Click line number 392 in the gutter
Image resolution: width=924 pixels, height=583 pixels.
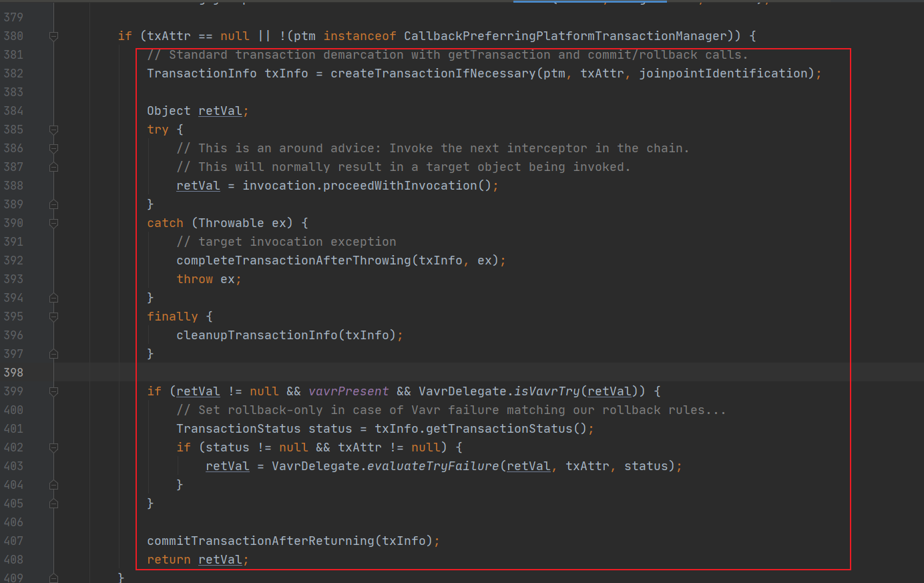click(13, 260)
